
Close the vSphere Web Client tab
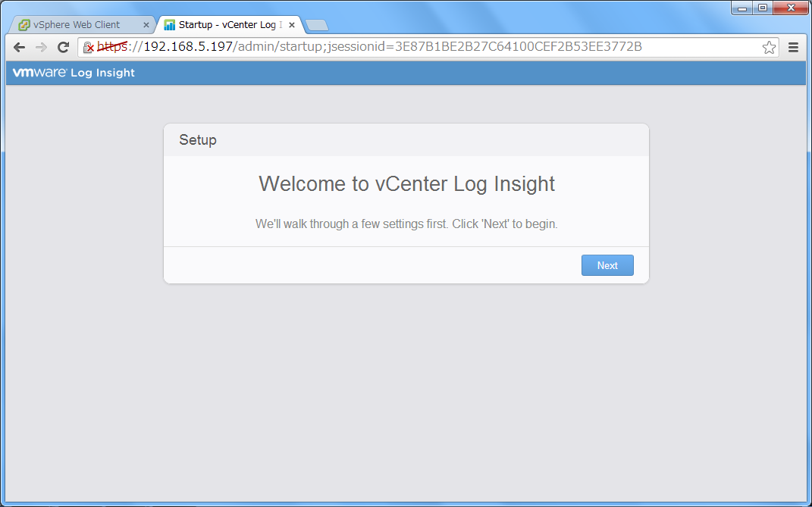click(146, 25)
